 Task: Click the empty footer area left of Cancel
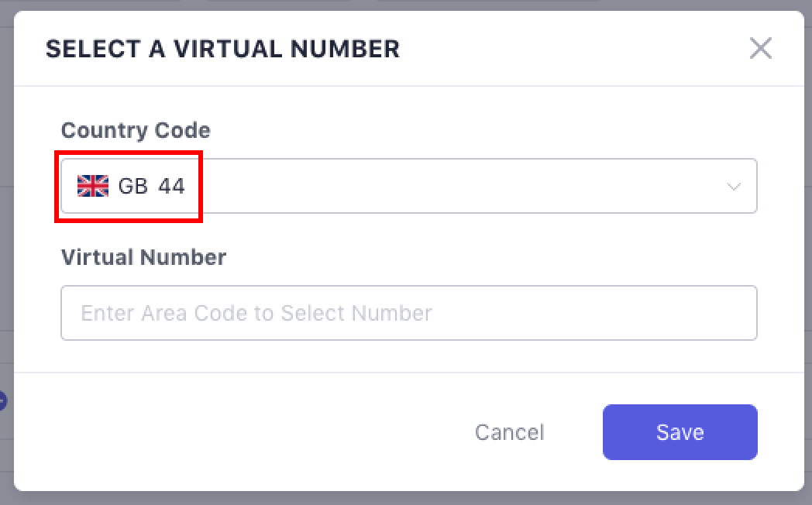[232, 432]
